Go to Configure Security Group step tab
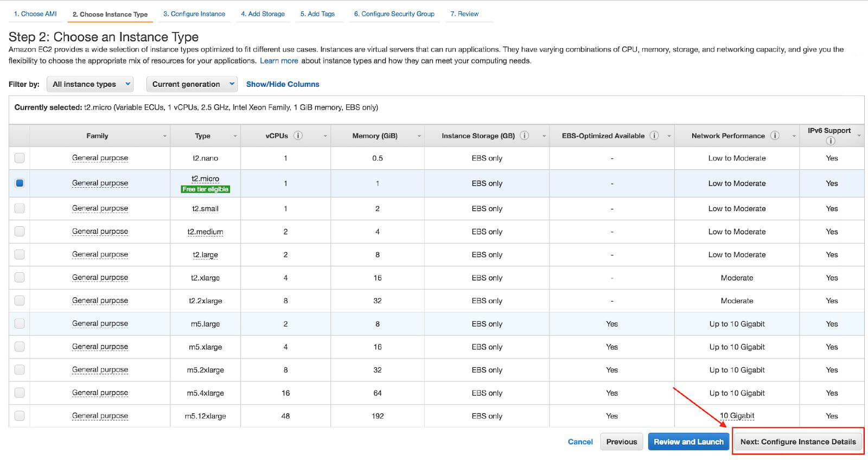Image resolution: width=868 pixels, height=460 pixels. [x=394, y=14]
